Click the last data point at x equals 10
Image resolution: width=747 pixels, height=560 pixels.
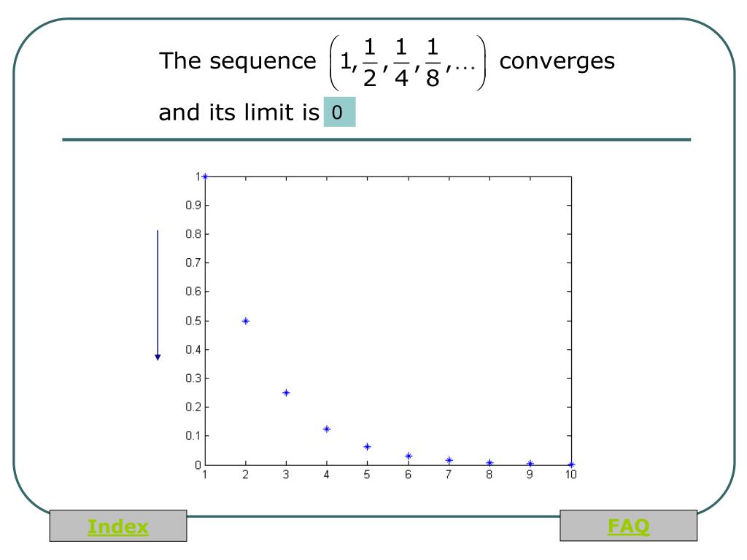[x=571, y=464]
